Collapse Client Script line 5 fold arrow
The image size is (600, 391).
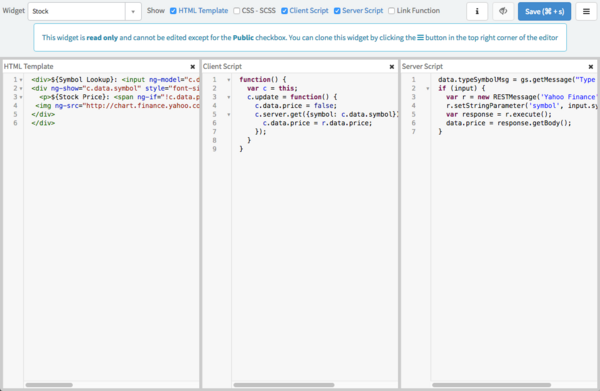pos(229,114)
